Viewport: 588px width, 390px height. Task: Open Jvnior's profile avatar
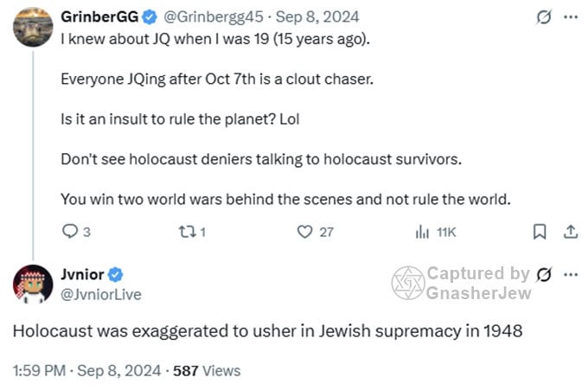click(x=33, y=284)
